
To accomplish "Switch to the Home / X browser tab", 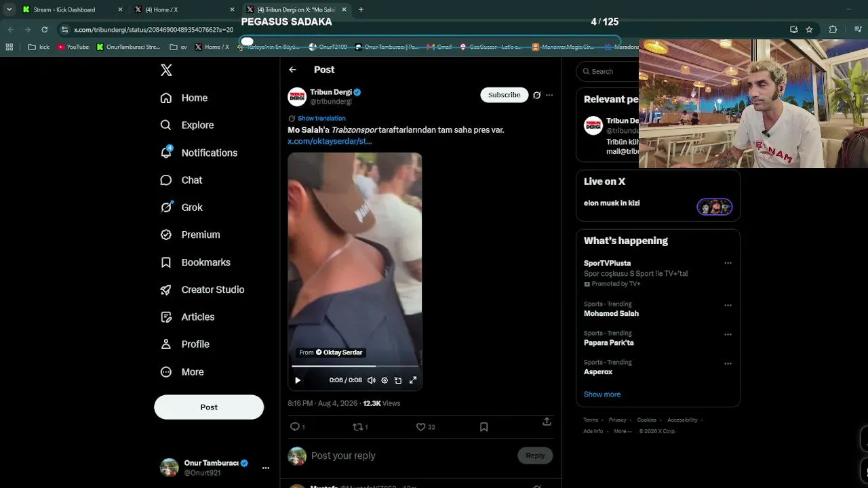I will point(184,9).
